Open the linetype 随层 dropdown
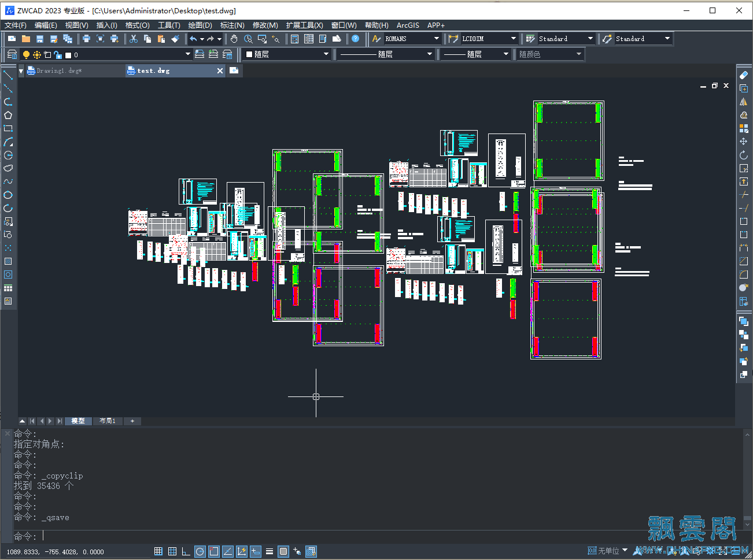 coord(429,54)
